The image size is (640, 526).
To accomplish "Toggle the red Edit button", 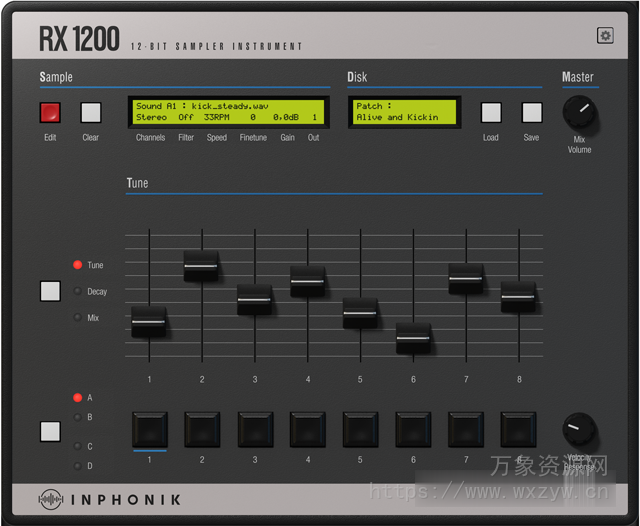I will [x=50, y=113].
